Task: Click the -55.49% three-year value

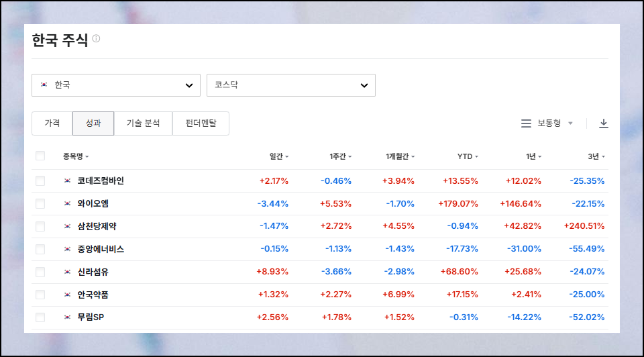Action: [x=586, y=249]
